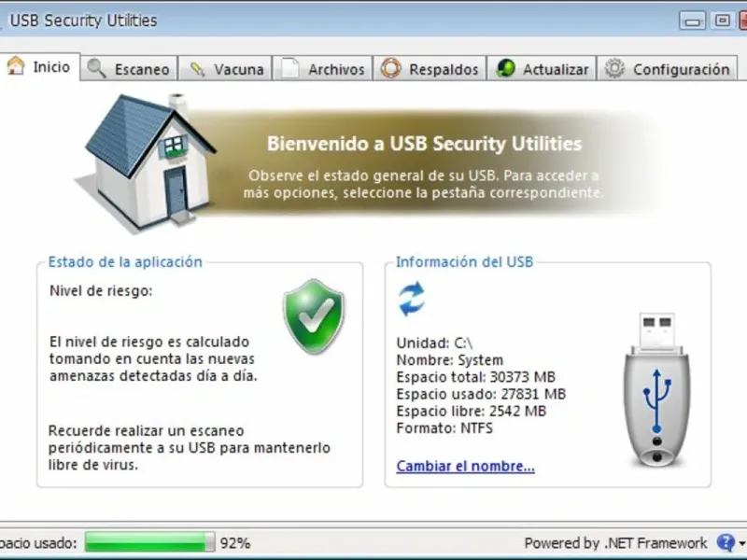Click the house illustration in banner
Image resolution: width=747 pixels, height=560 pixels.
point(146,164)
